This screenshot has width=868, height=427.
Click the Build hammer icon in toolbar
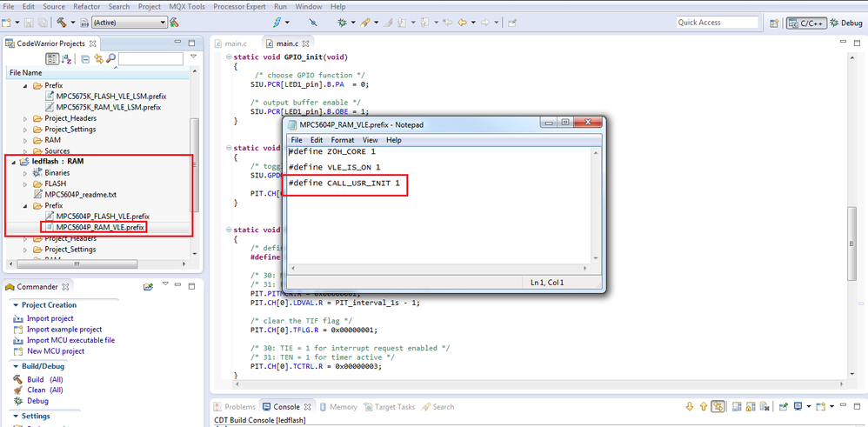60,23
